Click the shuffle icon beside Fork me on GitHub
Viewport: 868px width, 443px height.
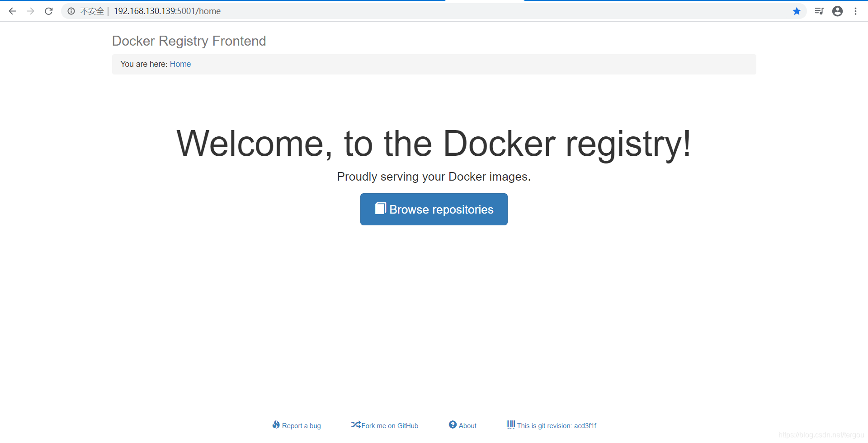356,424
